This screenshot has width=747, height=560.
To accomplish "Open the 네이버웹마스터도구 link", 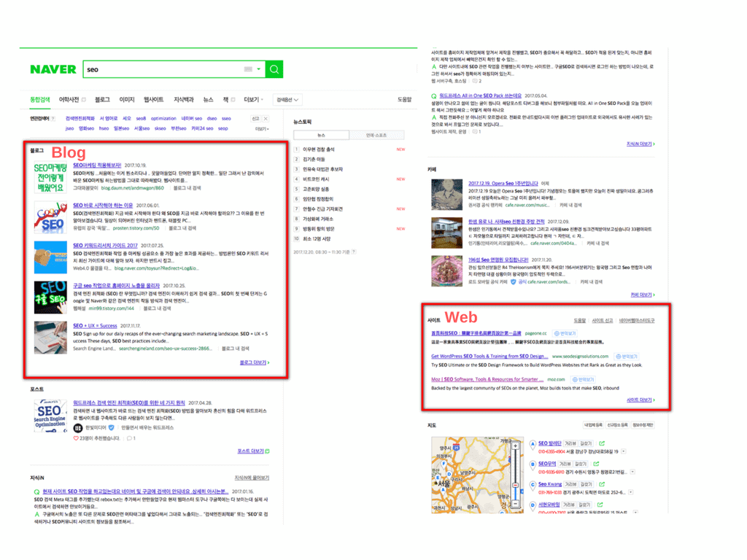I will pos(636,321).
